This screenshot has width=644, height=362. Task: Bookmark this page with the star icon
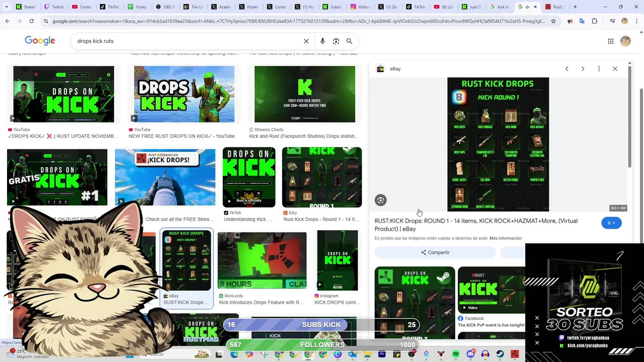click(x=553, y=21)
